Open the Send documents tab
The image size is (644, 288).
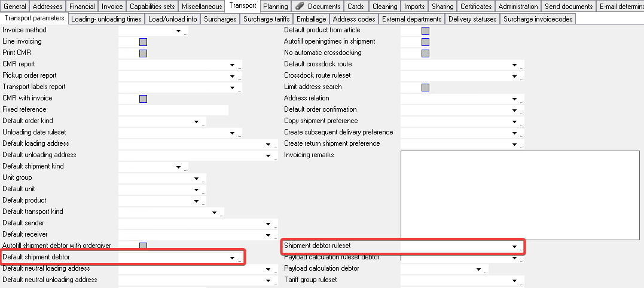569,7
